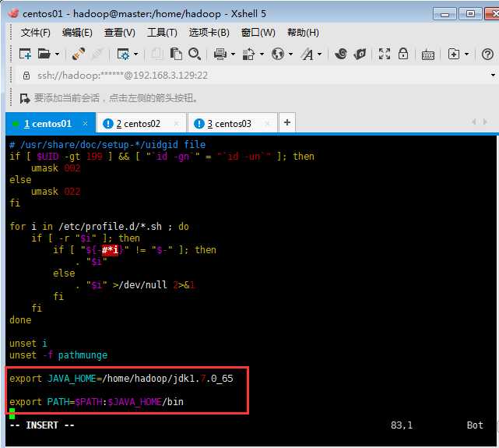Click the for i in /etc/profile.d line
The width and height of the screenshot is (499, 448).
[100, 227]
